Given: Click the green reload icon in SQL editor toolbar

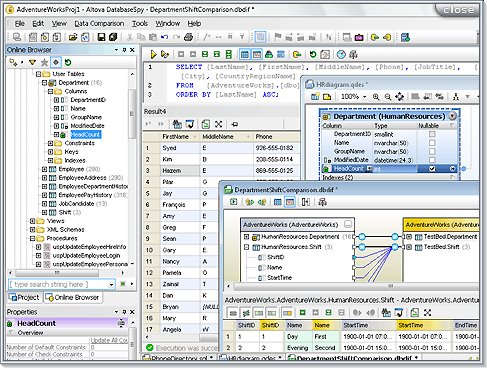Looking at the screenshot, I should tap(313, 54).
